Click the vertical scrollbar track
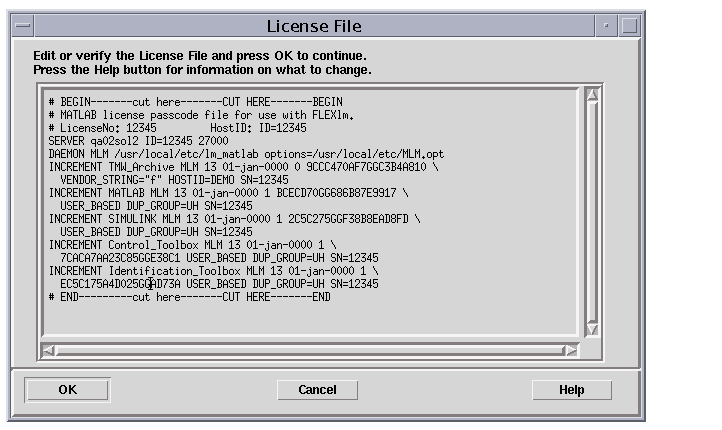Image resolution: width=722 pixels, height=430 pixels. (592, 212)
